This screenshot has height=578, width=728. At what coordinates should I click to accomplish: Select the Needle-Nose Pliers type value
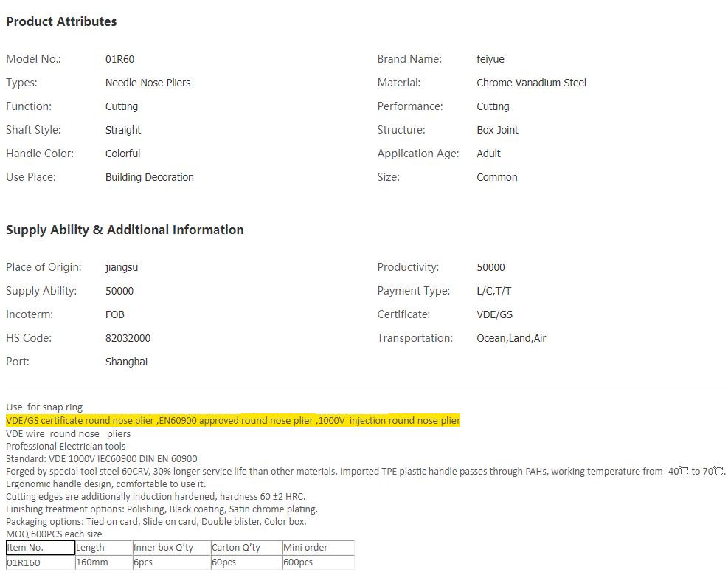pos(148,83)
